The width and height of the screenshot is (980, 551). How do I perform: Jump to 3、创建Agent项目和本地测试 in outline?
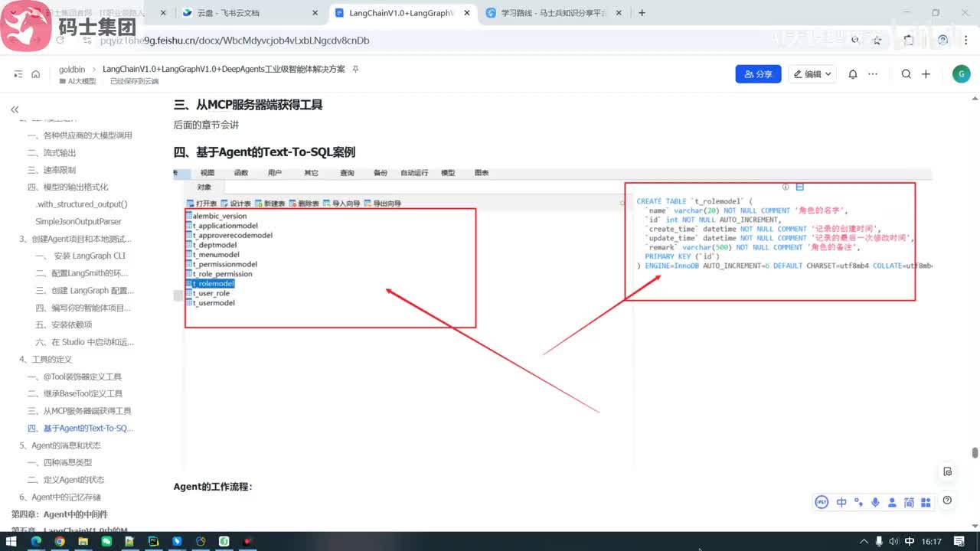click(x=75, y=239)
